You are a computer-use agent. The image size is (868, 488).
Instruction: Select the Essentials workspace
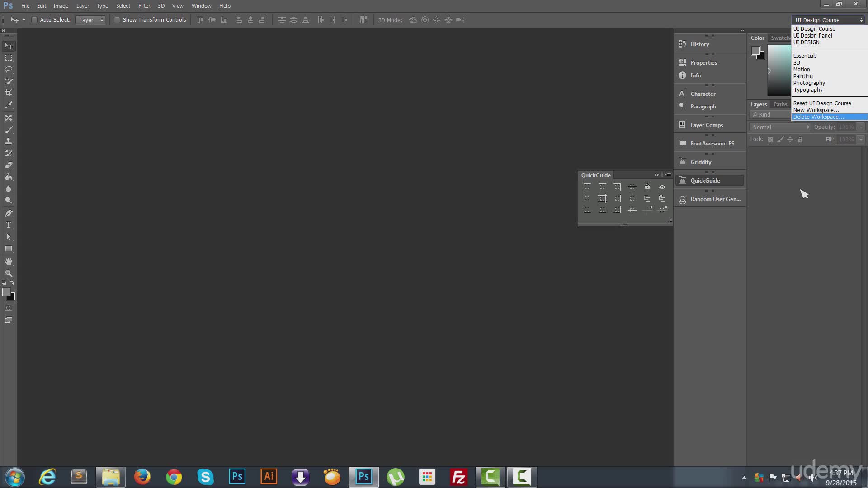tap(829, 56)
